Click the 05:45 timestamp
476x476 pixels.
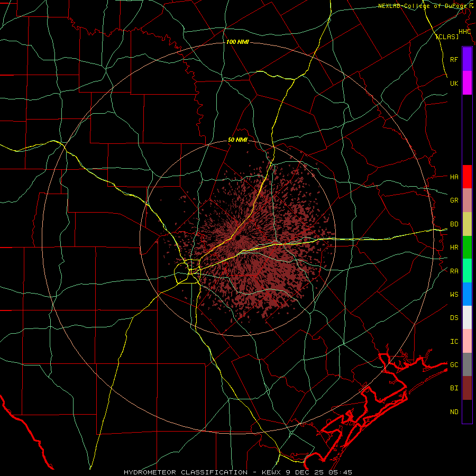tap(340, 472)
